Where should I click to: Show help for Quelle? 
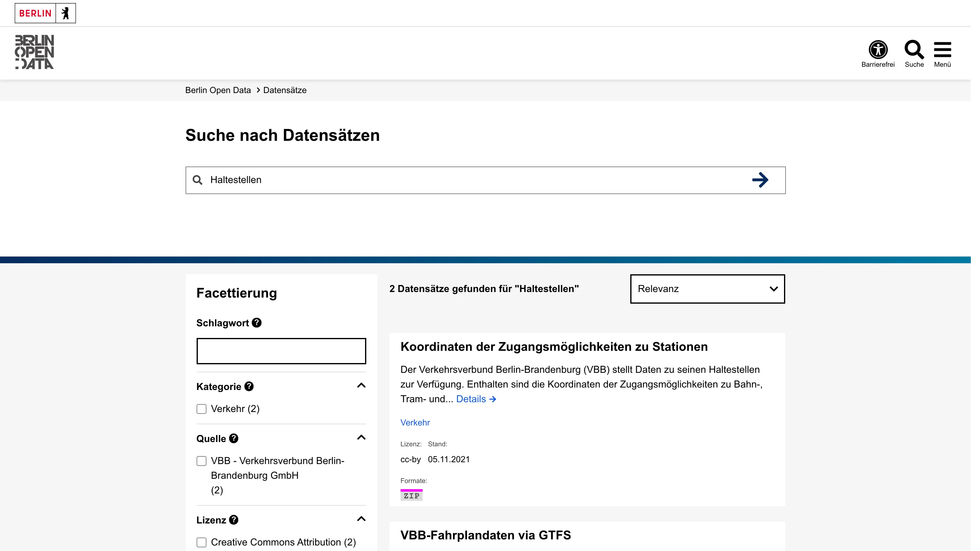pos(234,438)
